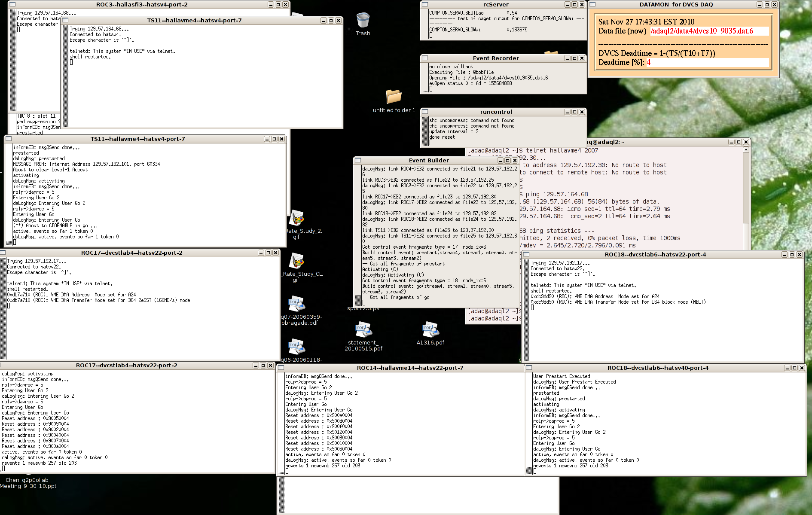Select the Rate_Study_CL.gif desktop file

tap(297, 267)
